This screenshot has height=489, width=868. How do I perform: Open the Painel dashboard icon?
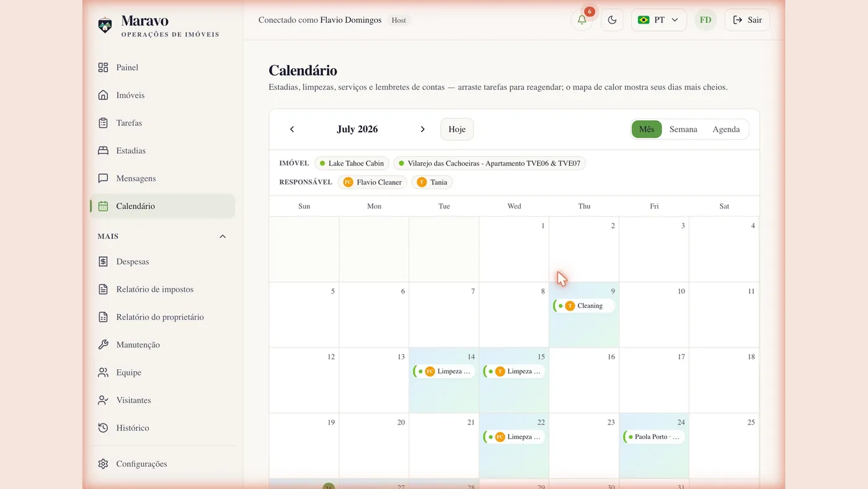104,68
